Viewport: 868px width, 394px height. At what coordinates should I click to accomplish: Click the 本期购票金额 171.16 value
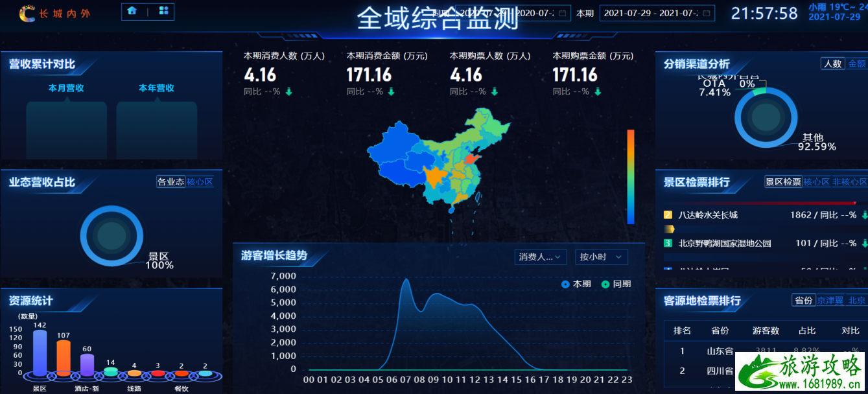pyautogui.click(x=575, y=75)
